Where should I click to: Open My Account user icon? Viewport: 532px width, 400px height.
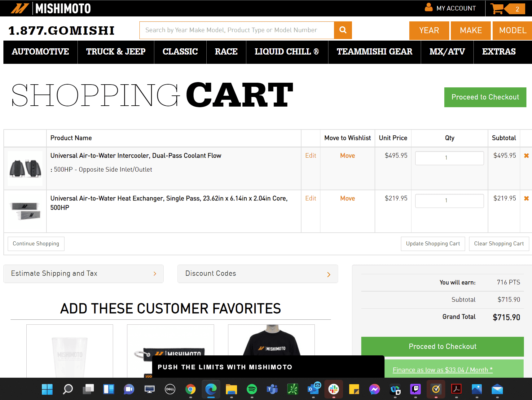429,7
